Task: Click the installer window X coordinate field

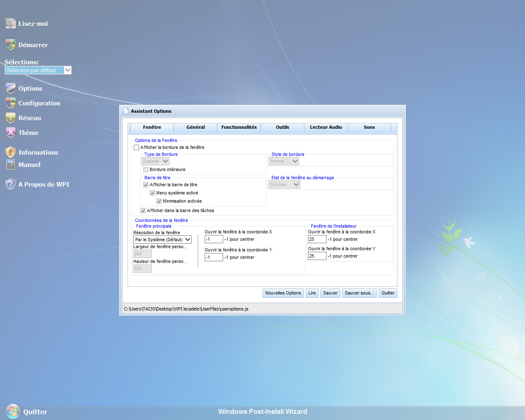Action: point(317,239)
